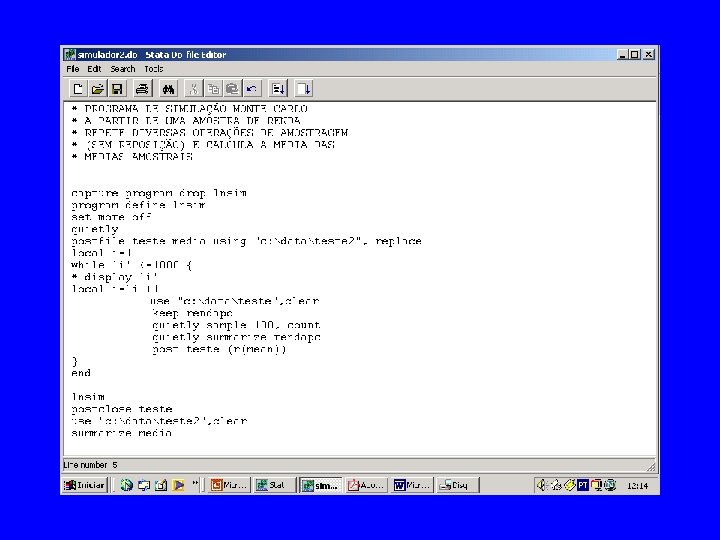Print the do-file with the printer icon

(x=142, y=89)
